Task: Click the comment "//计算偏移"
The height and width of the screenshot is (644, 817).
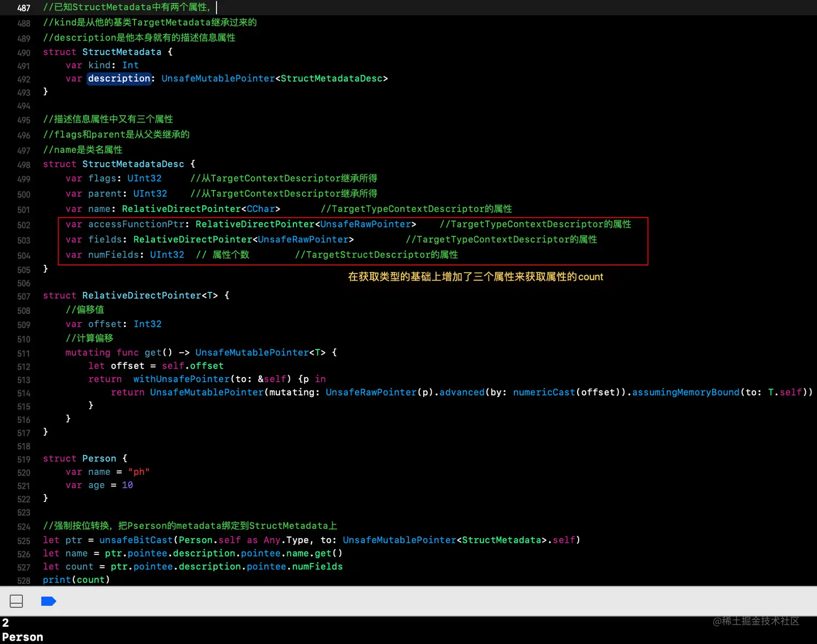Action: point(89,338)
